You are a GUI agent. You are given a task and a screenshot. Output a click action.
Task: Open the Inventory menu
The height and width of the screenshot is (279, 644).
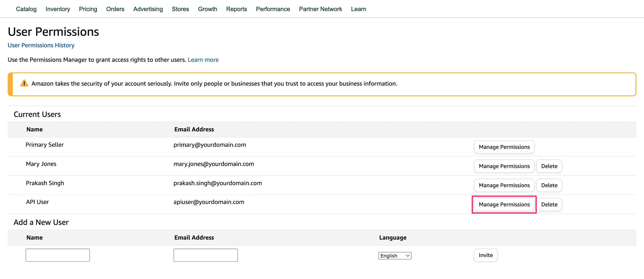click(58, 9)
